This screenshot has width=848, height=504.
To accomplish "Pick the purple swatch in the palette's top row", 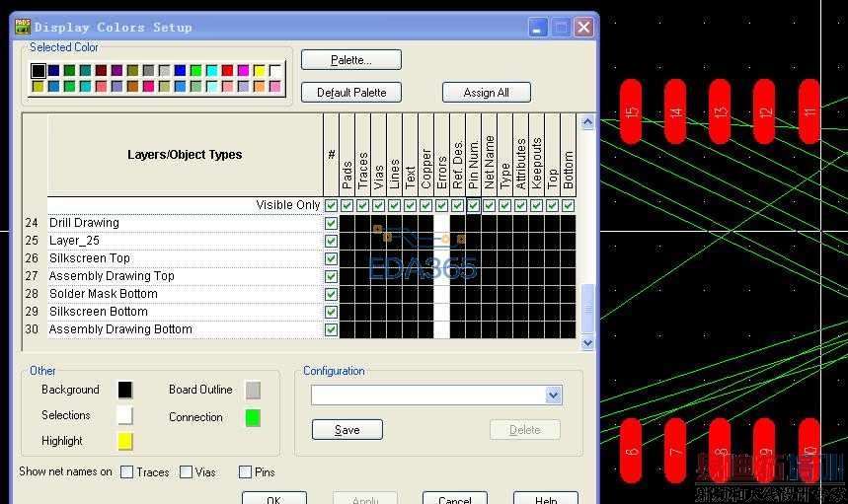I will [x=116, y=70].
